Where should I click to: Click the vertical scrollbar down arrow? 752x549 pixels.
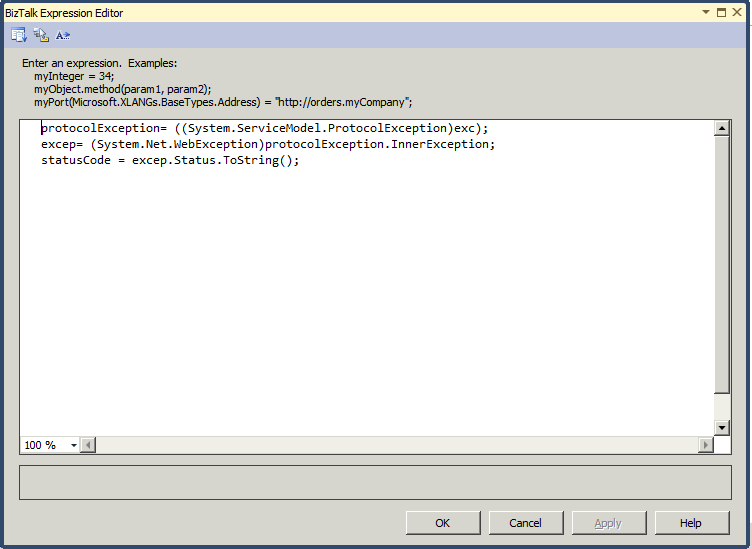click(x=722, y=428)
